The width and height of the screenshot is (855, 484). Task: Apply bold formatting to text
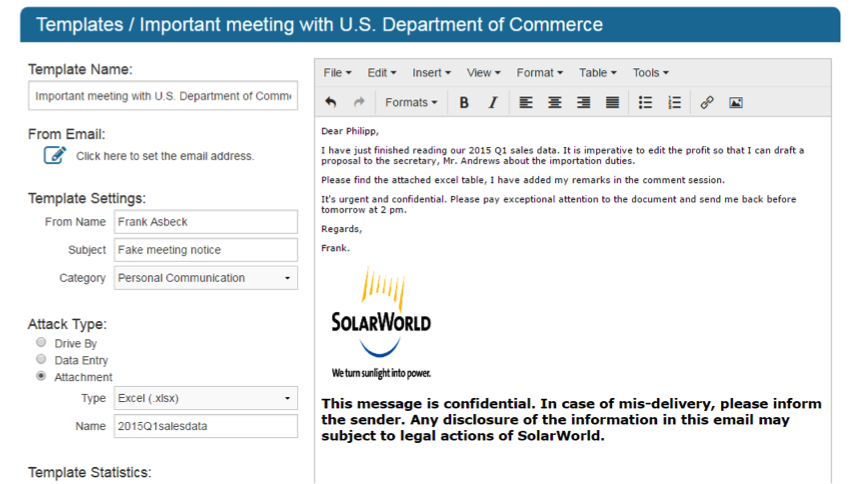[x=464, y=102]
